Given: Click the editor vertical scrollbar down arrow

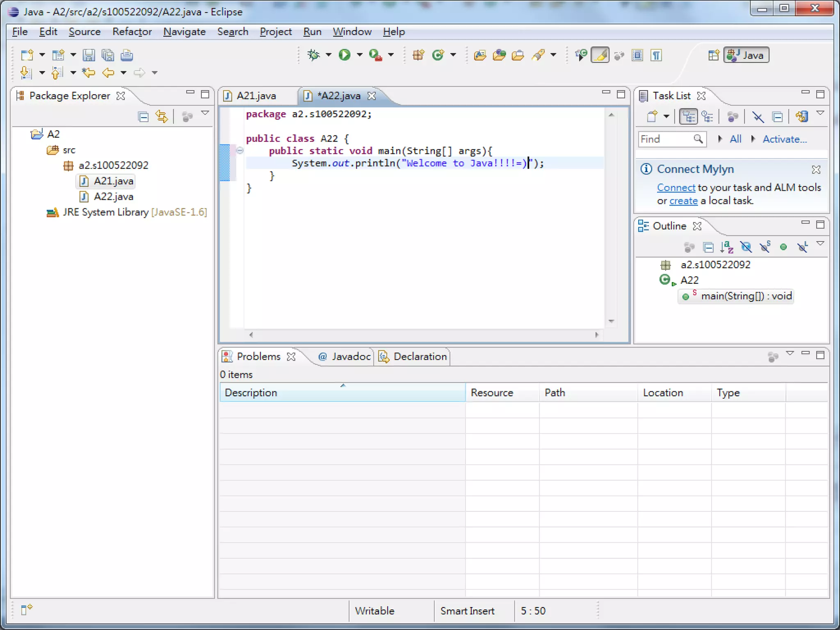Looking at the screenshot, I should pyautogui.click(x=611, y=321).
